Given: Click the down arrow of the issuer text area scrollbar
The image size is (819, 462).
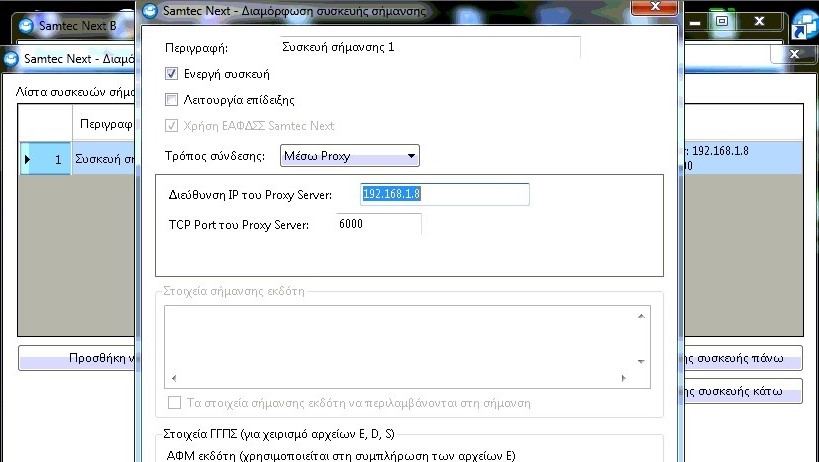Looking at the screenshot, I should tap(641, 361).
